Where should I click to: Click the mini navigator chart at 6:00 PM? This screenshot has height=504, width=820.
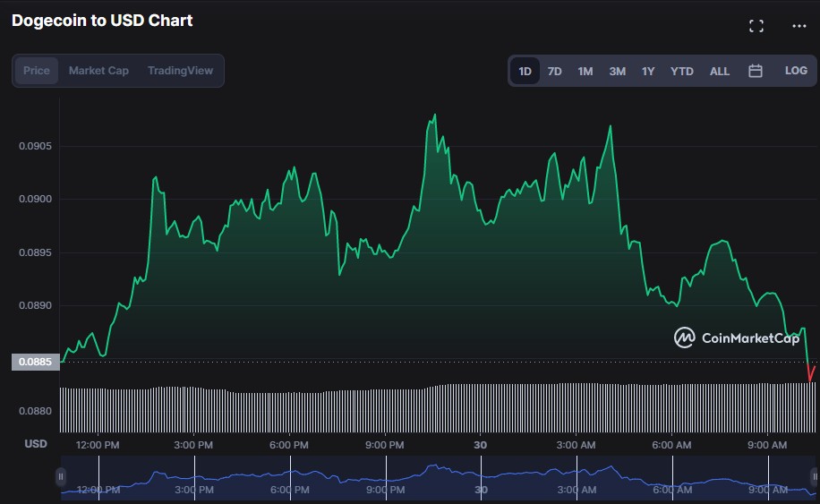(x=290, y=477)
